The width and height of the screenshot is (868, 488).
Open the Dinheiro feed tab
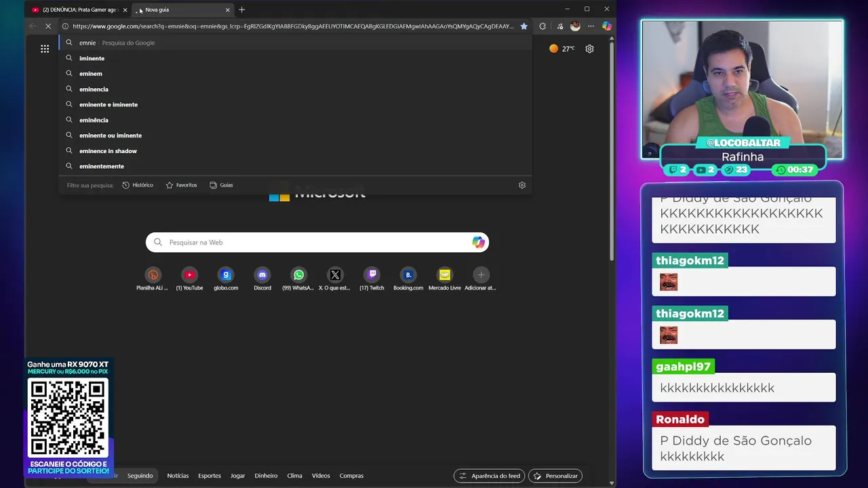coord(266,476)
